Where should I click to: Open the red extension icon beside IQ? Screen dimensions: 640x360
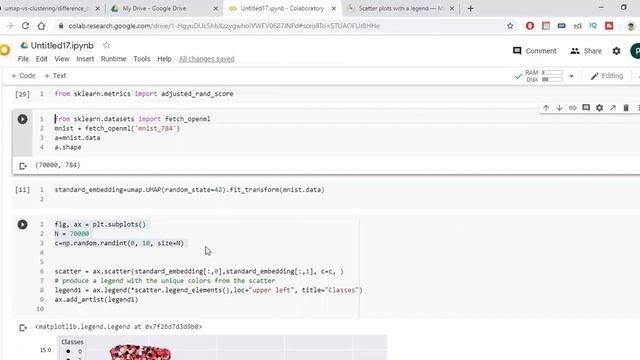coord(609,26)
